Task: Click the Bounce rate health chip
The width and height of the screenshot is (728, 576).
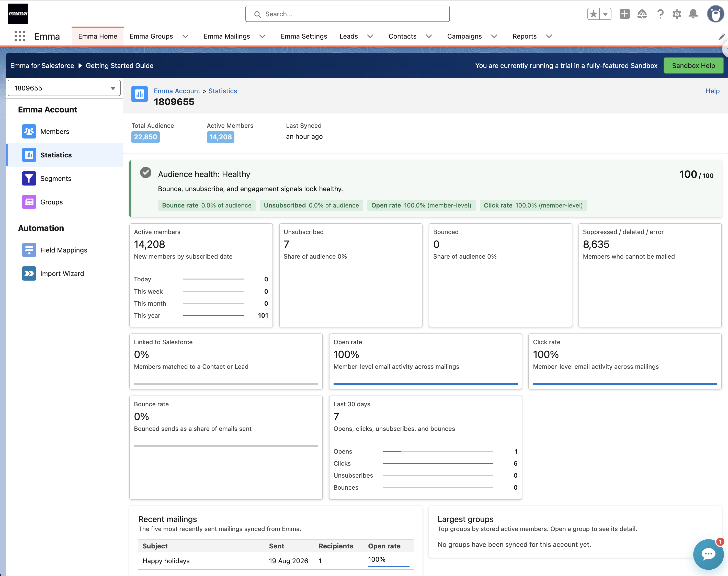Action: [207, 205]
